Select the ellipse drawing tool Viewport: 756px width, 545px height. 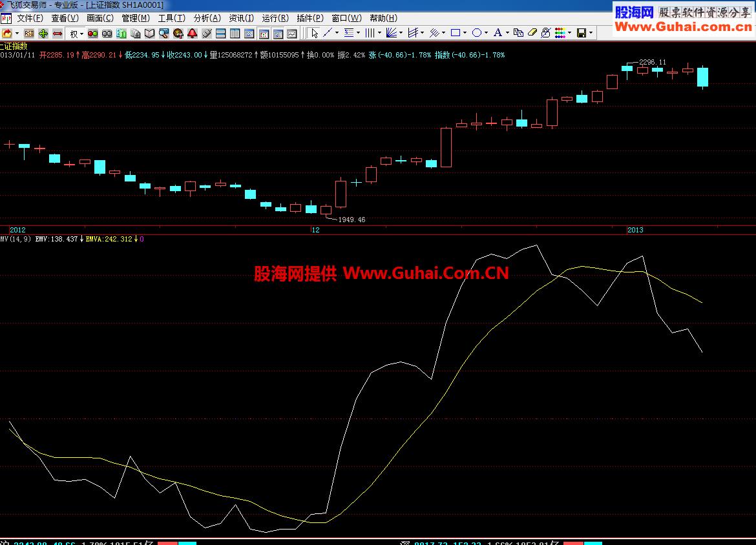point(476,33)
